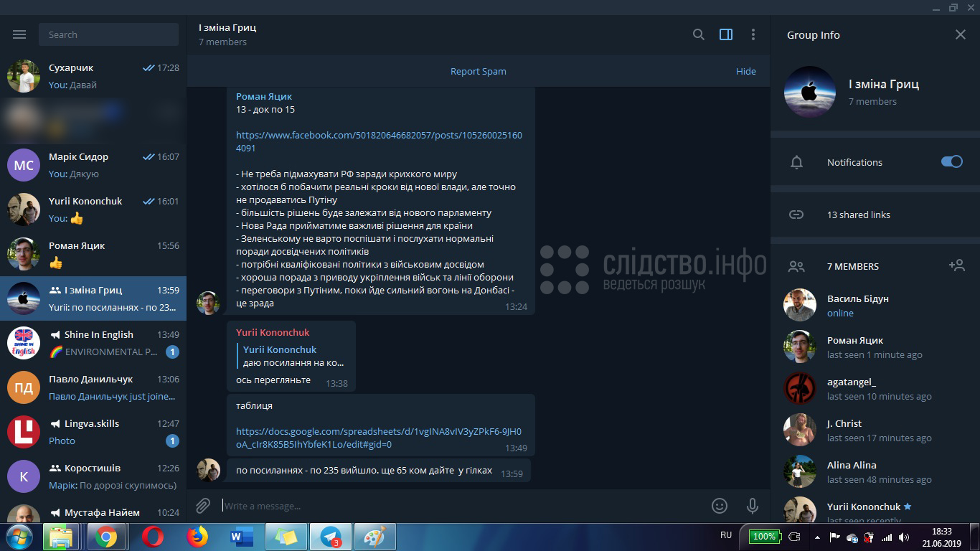View member Alina Alina profile

[875, 472]
